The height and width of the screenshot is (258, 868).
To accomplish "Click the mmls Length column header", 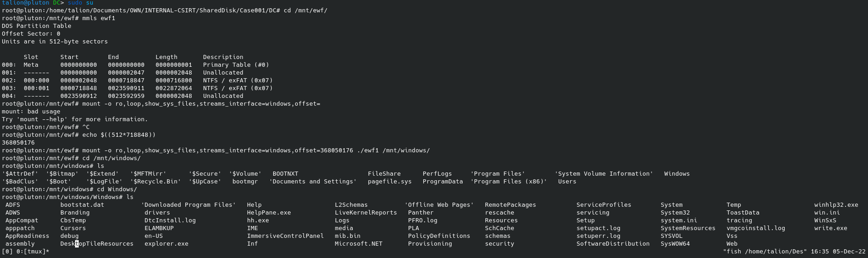I will point(166,57).
